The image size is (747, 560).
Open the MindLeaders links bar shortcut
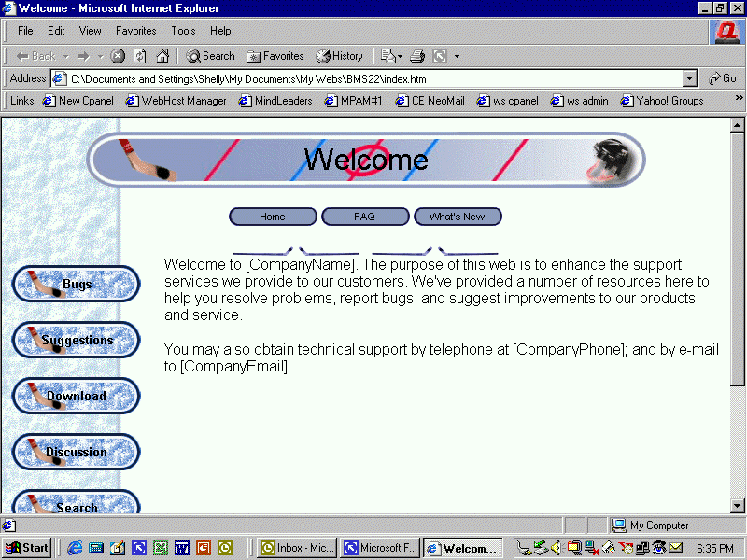click(x=275, y=101)
